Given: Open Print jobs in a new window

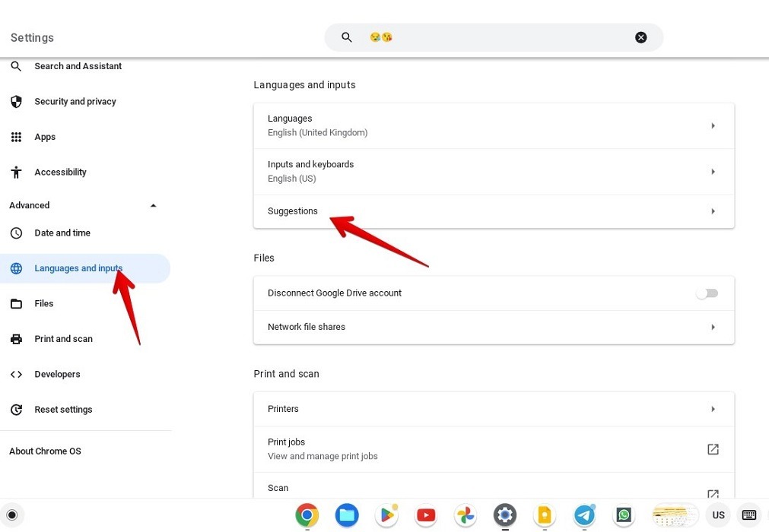Looking at the screenshot, I should (x=712, y=449).
